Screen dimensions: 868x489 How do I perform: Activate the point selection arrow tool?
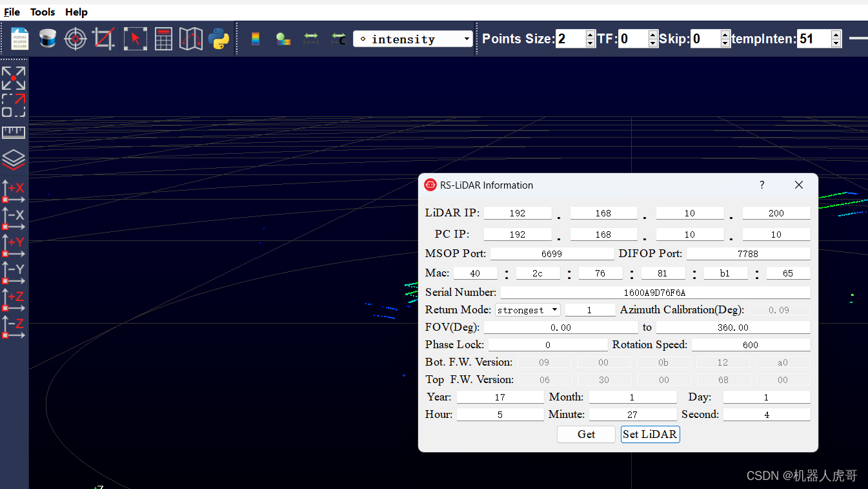pyautogui.click(x=135, y=39)
